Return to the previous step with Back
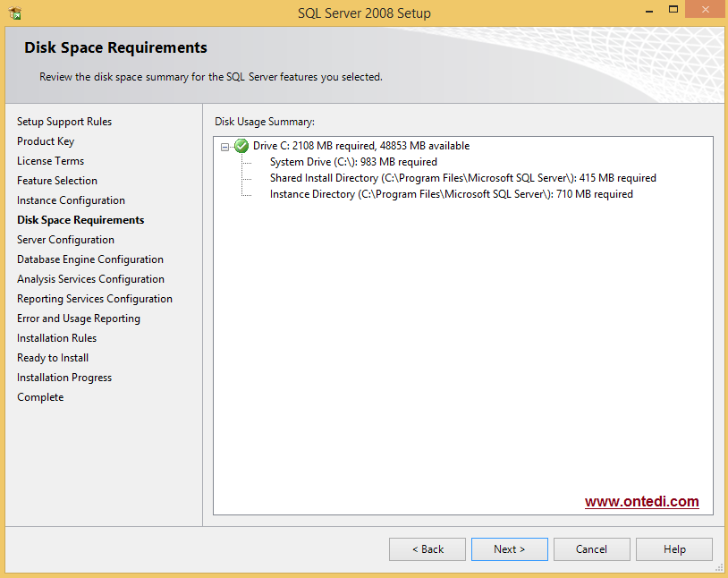728x578 pixels. coord(427,549)
